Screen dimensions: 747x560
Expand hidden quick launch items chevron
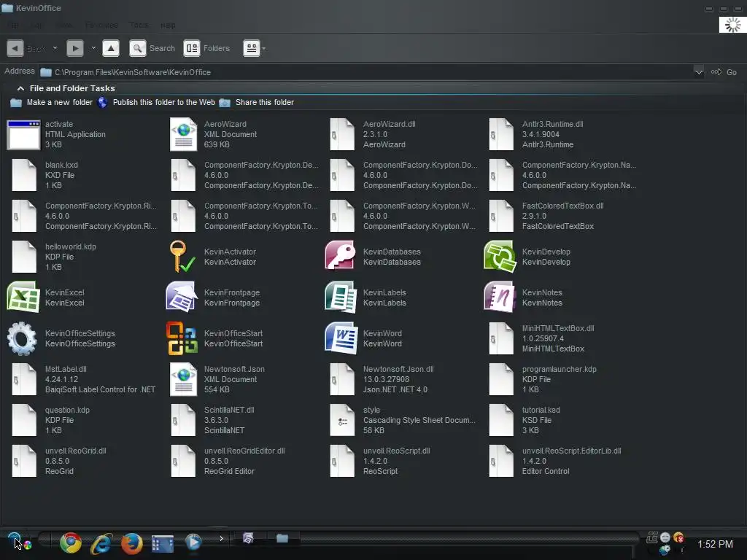(x=222, y=539)
